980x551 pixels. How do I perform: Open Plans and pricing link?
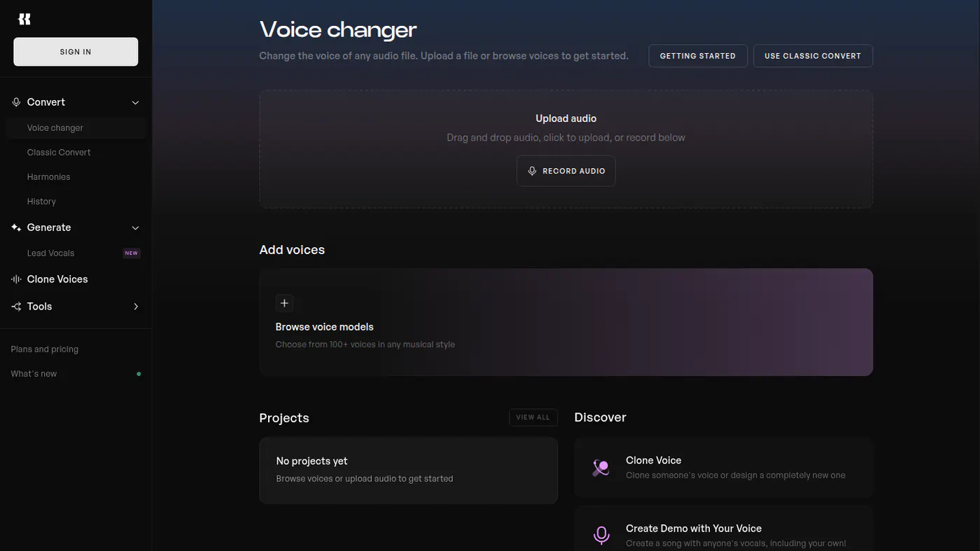tap(45, 349)
